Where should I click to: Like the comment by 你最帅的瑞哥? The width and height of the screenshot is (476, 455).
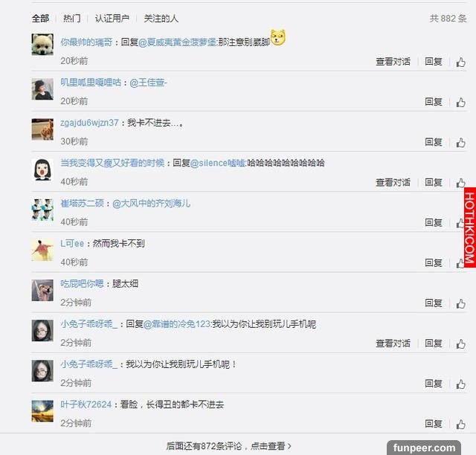click(460, 62)
